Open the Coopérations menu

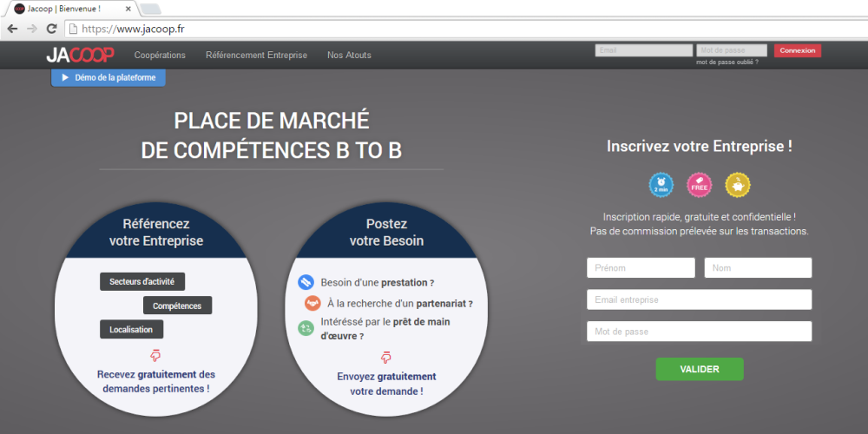point(160,56)
